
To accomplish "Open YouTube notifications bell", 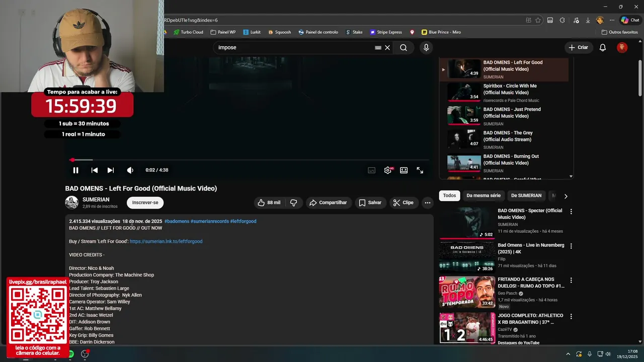I will point(603,48).
